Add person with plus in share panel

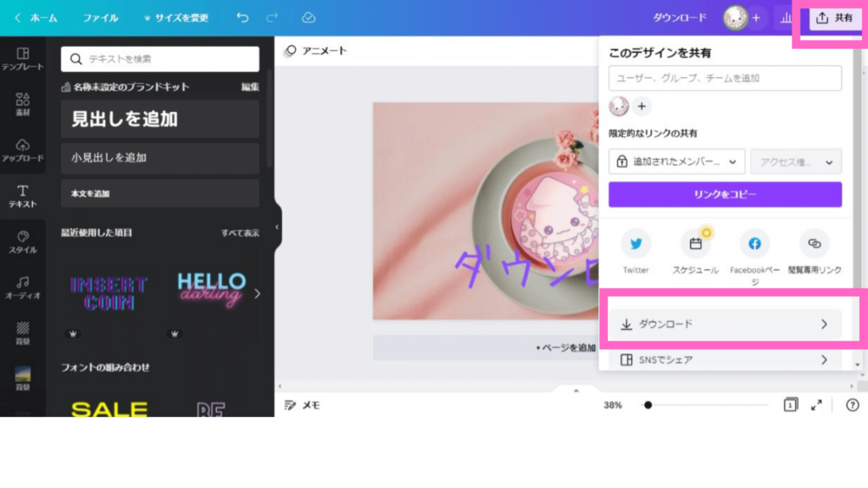point(642,106)
